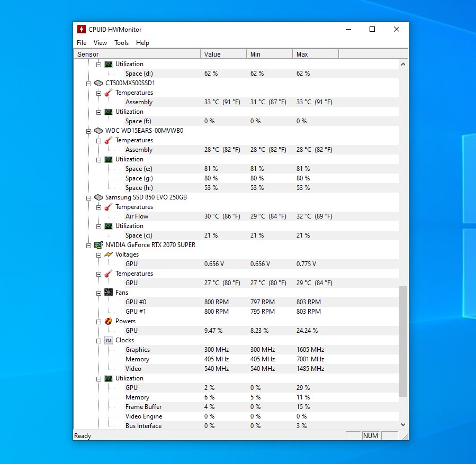
Task: Open the View menu
Action: [x=100, y=43]
